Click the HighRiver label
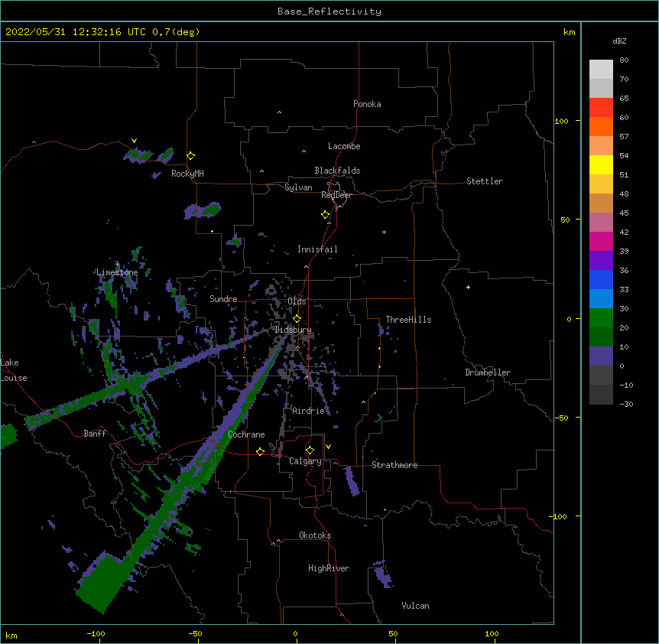 point(329,568)
